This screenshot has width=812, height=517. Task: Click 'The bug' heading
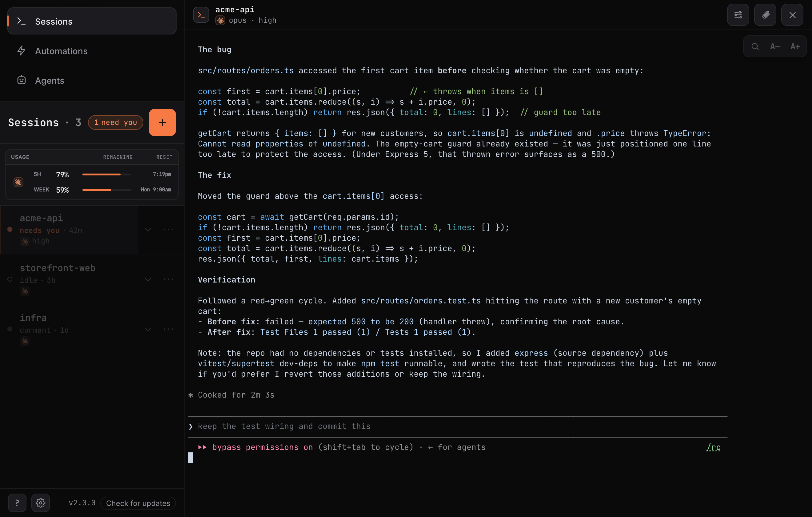[x=214, y=50]
